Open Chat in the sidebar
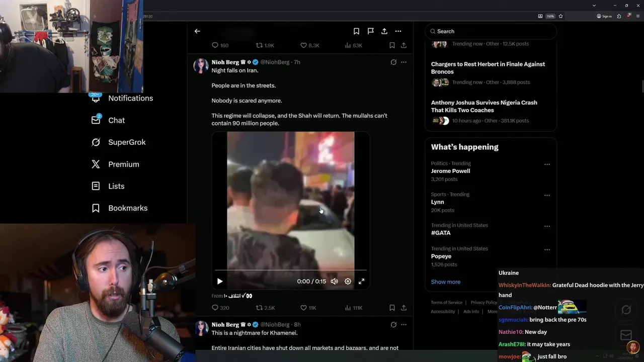The width and height of the screenshot is (644, 362). (x=108, y=120)
